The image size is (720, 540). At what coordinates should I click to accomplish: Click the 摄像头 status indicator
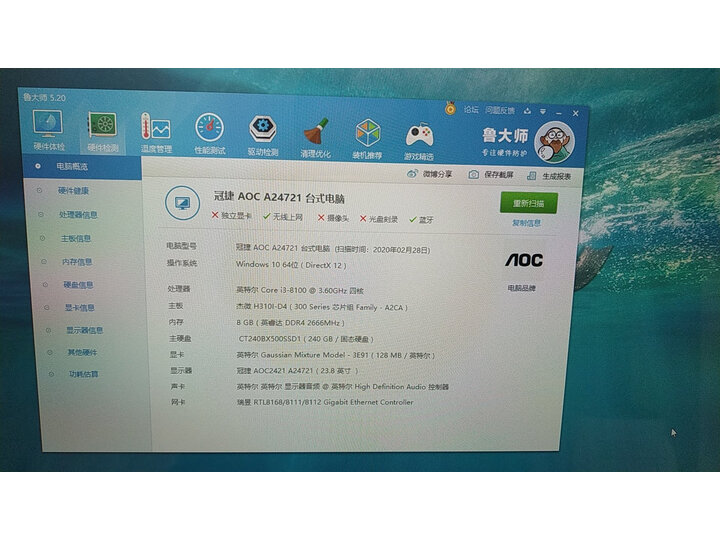(333, 218)
